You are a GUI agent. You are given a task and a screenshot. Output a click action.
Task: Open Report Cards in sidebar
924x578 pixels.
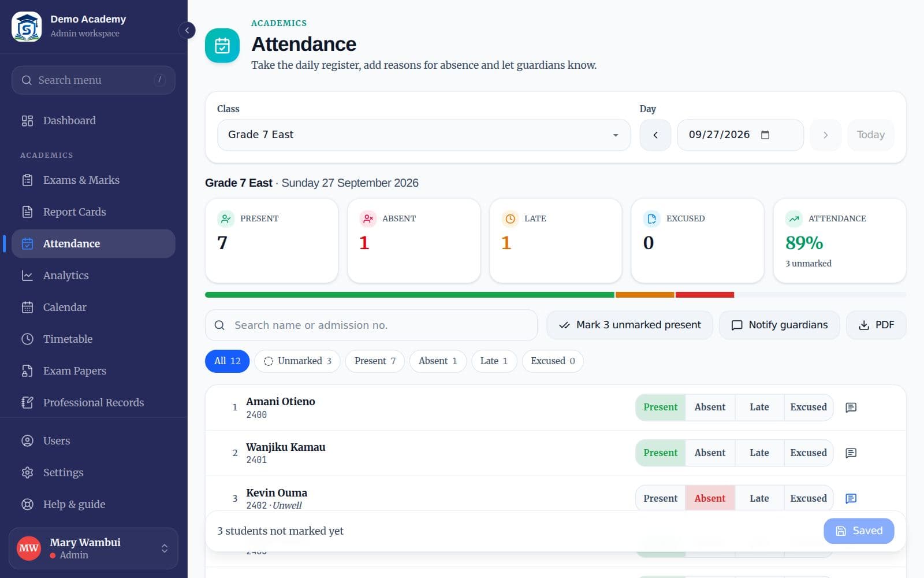tap(94, 212)
